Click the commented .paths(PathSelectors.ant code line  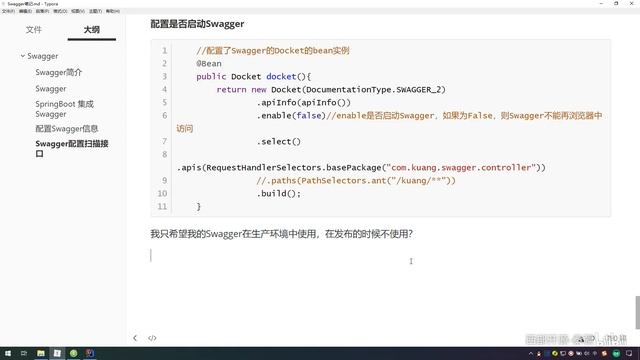tap(356, 181)
